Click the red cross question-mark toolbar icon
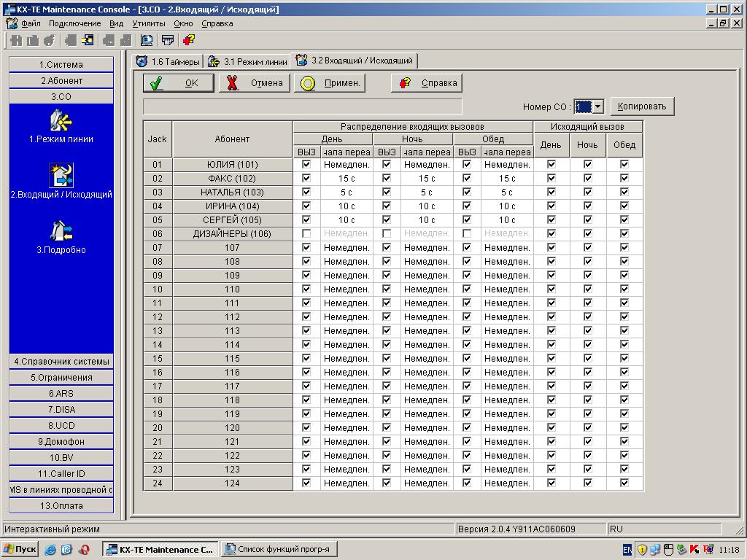The height and width of the screenshot is (560, 747). [189, 40]
